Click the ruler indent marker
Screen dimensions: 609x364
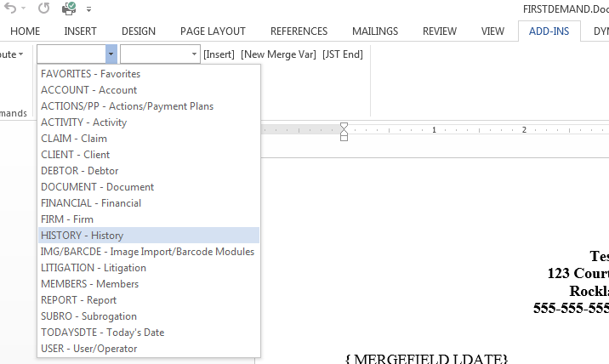(x=344, y=132)
